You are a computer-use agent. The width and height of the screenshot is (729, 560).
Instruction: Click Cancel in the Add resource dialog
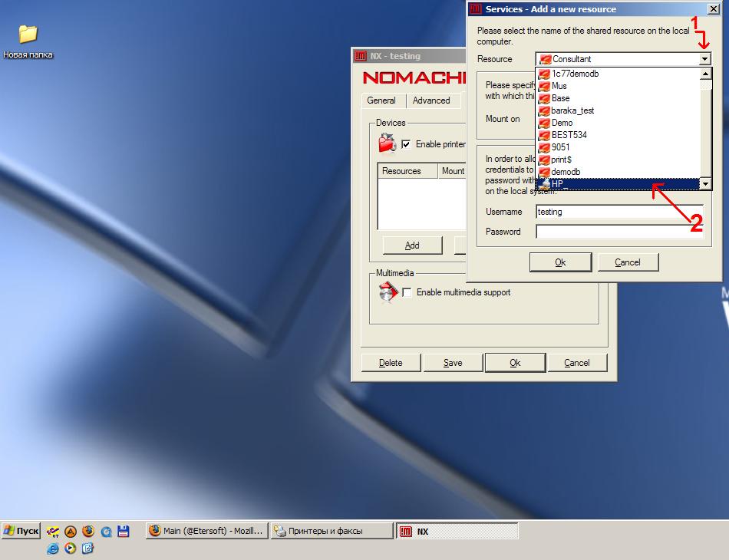pyautogui.click(x=627, y=262)
